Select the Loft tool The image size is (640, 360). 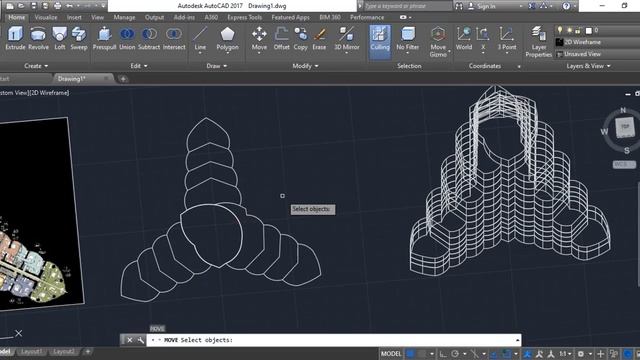(x=60, y=38)
